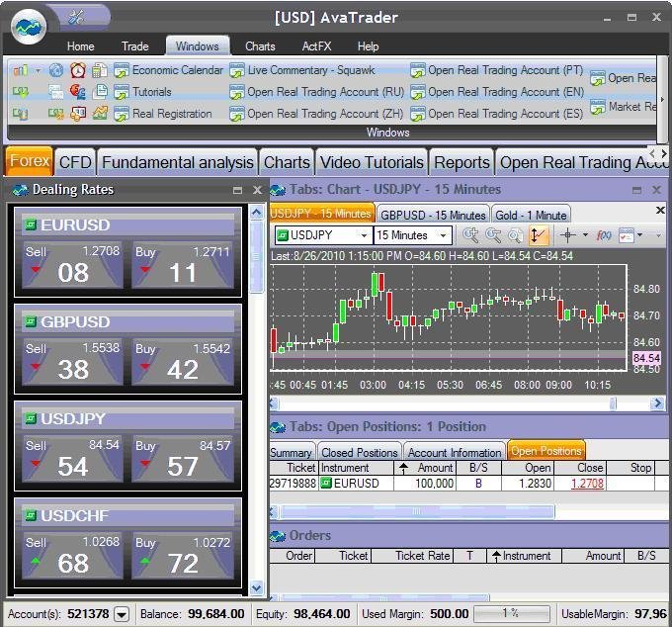Expand the crosshair tool dropdown arrow
This screenshot has height=627, width=672.
click(x=585, y=235)
